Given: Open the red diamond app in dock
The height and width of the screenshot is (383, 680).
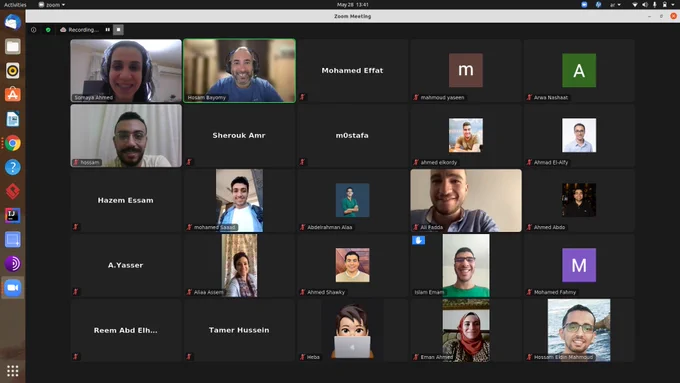Looking at the screenshot, I should click(x=13, y=191).
